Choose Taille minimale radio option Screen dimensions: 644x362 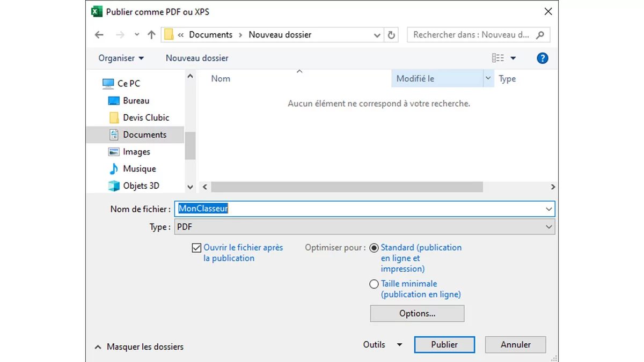(x=374, y=284)
